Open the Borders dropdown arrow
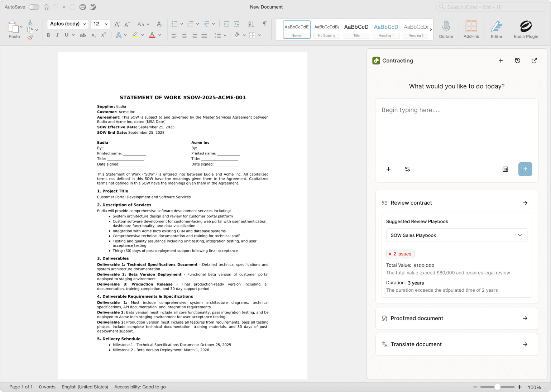 259,35
